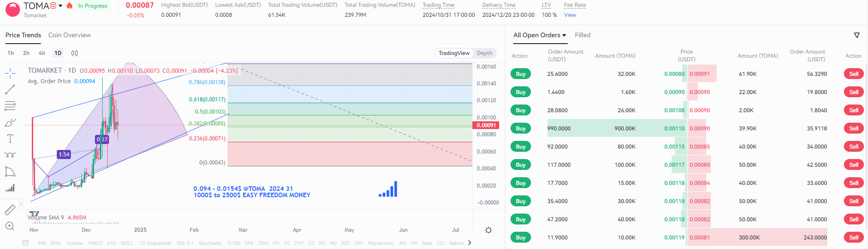
Task: Switch to the Coin Overview tab
Action: [x=69, y=35]
